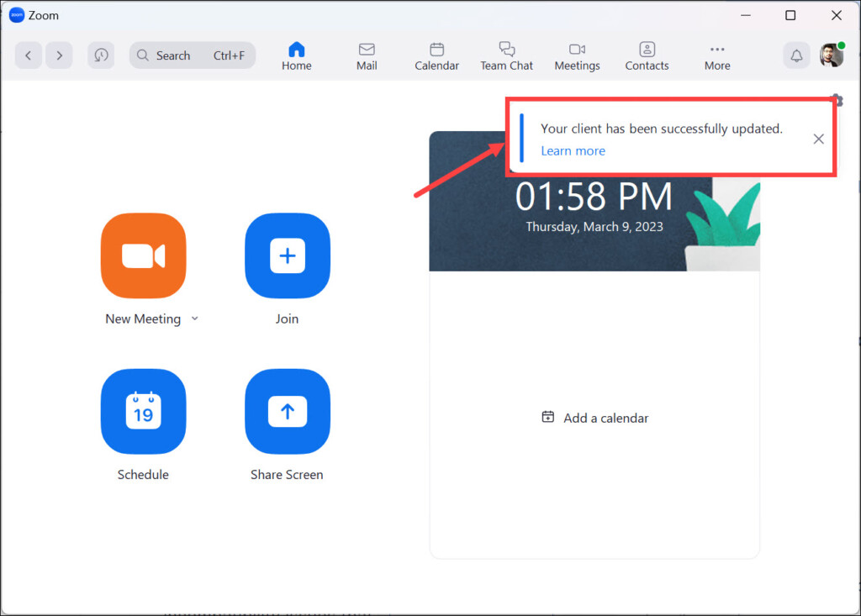Expand the New Meeting dropdown chevron
This screenshot has height=616, width=861.
click(195, 319)
